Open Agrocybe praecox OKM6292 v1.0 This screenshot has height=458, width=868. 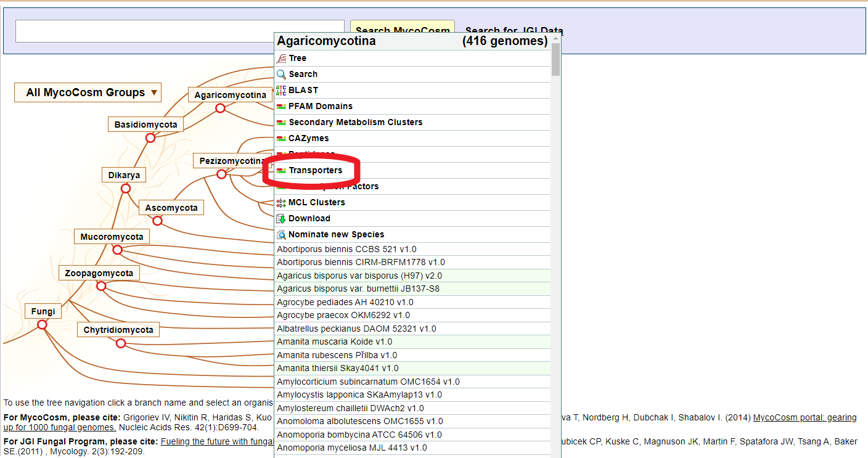tap(412, 315)
